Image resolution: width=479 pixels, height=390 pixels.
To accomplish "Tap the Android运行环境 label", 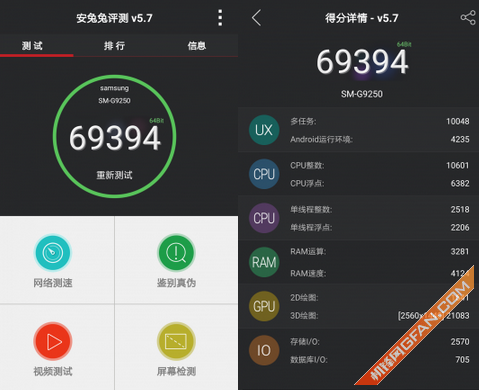I will click(x=321, y=139).
